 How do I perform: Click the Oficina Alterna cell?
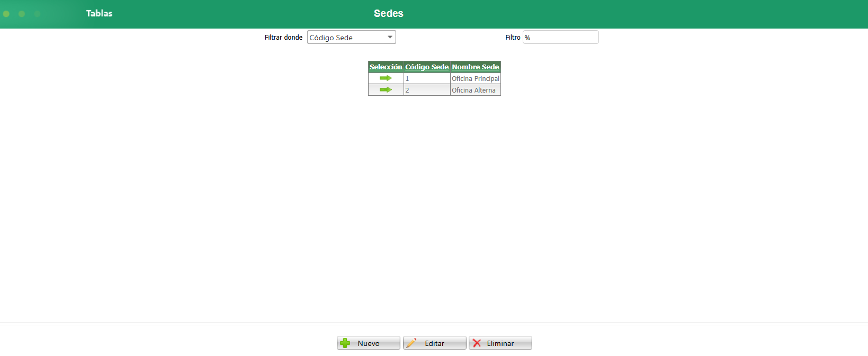(476, 90)
